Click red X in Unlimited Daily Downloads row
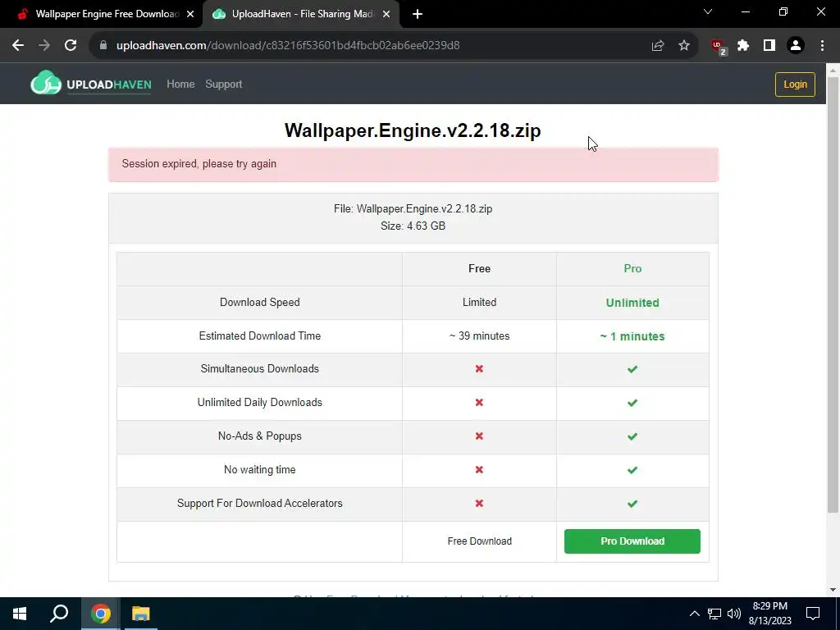840x630 pixels. click(479, 402)
